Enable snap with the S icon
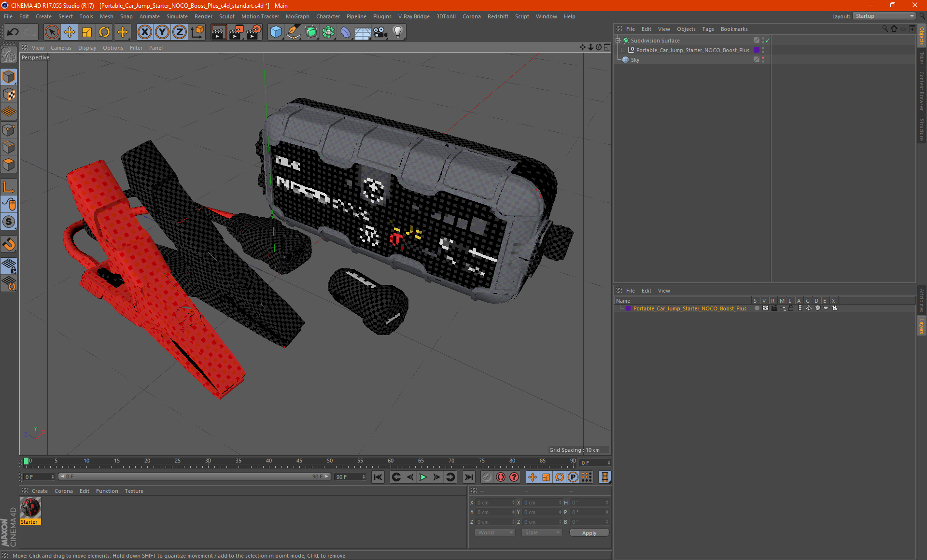This screenshot has width=927, height=560. tap(9, 222)
